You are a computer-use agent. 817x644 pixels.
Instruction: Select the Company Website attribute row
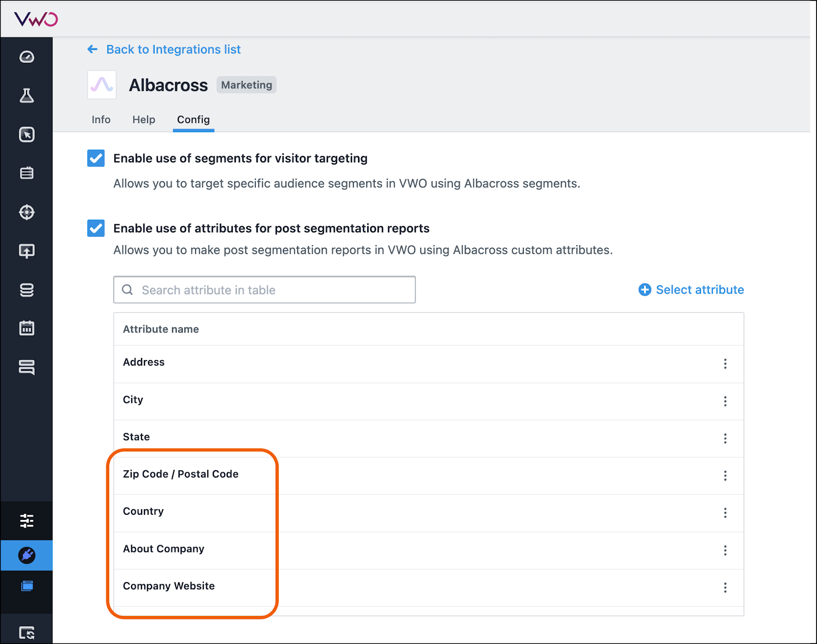pos(428,587)
